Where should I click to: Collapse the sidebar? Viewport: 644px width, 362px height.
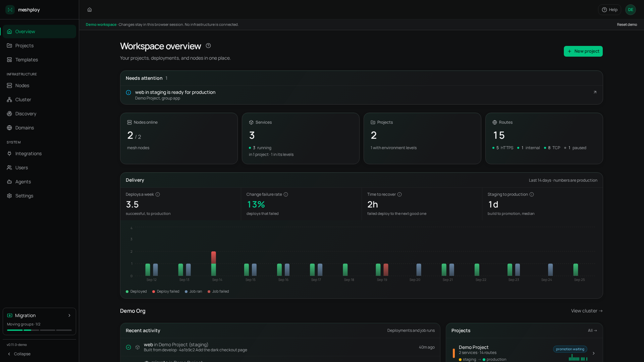pyautogui.click(x=19, y=354)
